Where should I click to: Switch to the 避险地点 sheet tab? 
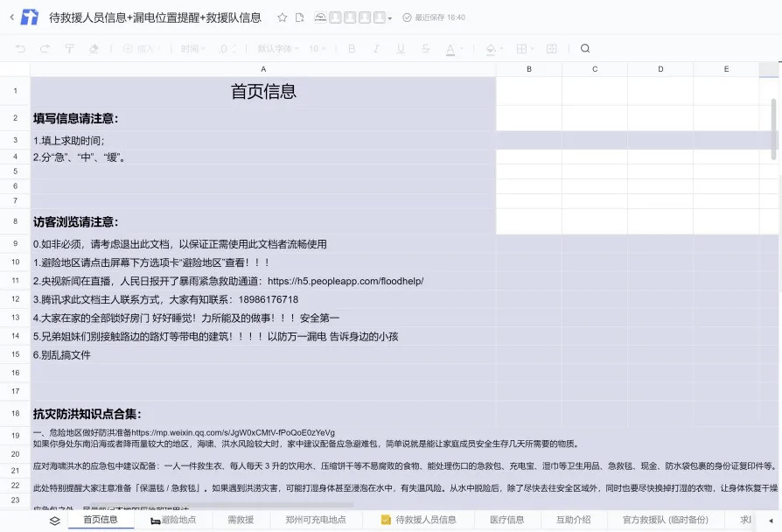[x=173, y=520]
